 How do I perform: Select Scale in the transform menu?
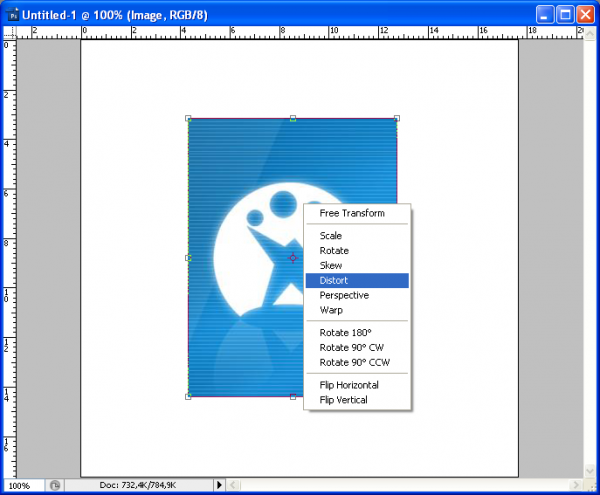tap(330, 236)
